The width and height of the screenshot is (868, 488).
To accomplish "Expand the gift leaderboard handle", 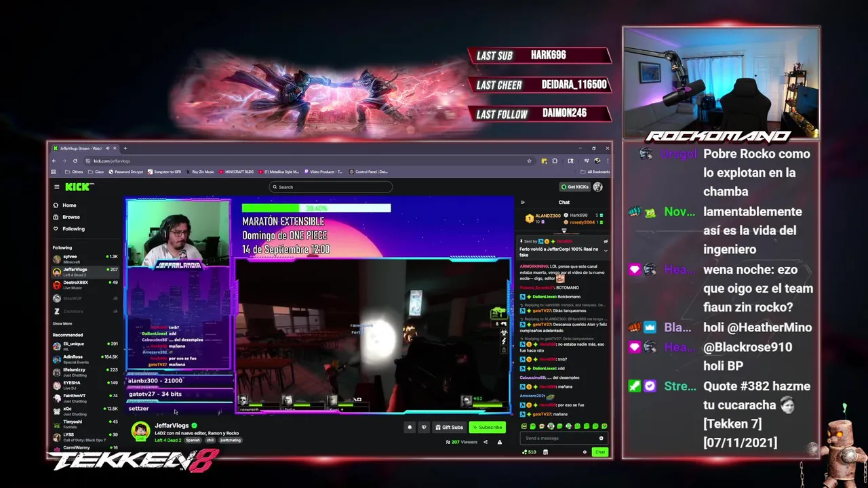I will coord(564,230).
